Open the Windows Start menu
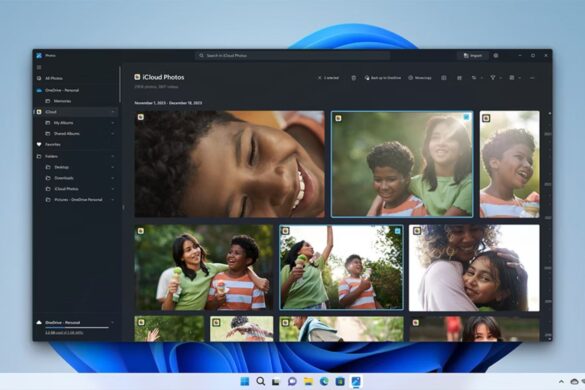The height and width of the screenshot is (390, 585). 245,381
